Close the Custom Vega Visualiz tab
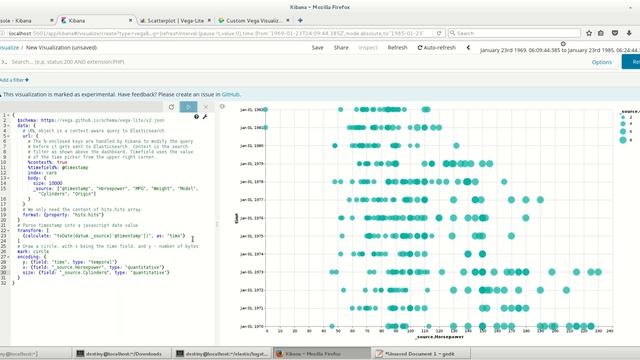Viewport: 640px width, 360px height. 288,20
